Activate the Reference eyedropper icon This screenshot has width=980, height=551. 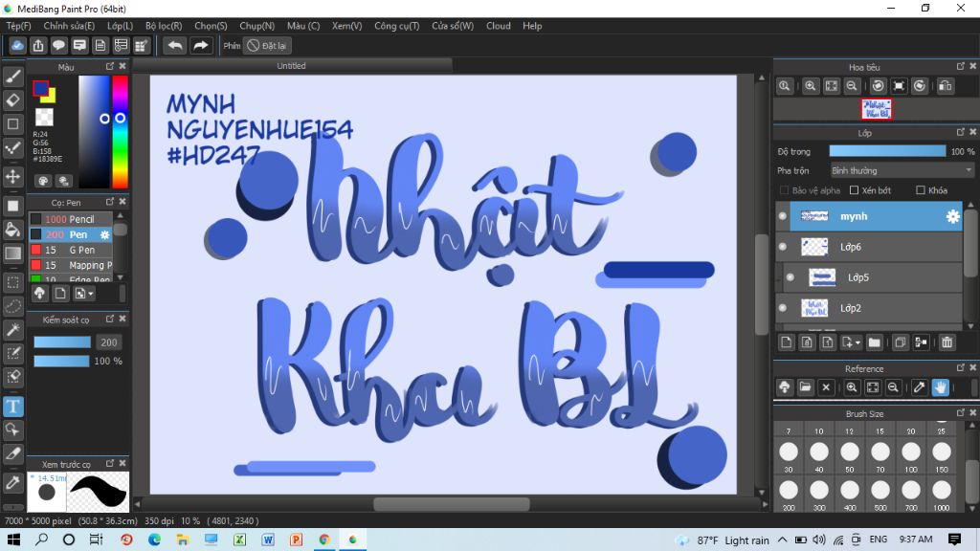[x=919, y=387]
